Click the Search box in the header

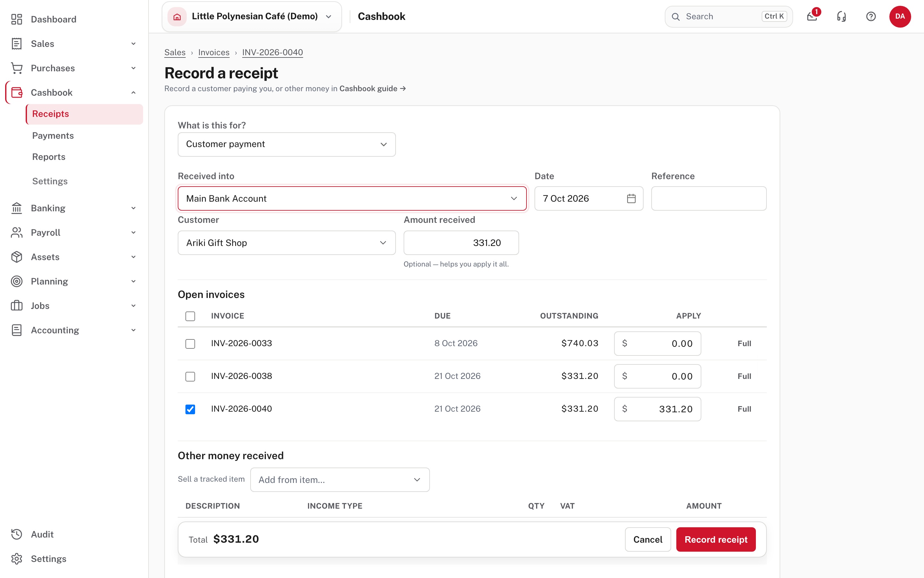[x=729, y=16]
